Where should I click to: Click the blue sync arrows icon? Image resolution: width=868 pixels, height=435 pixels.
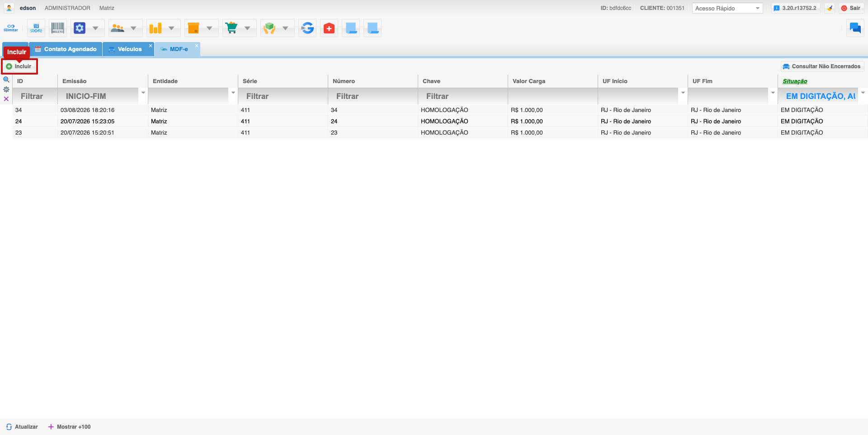[307, 28]
